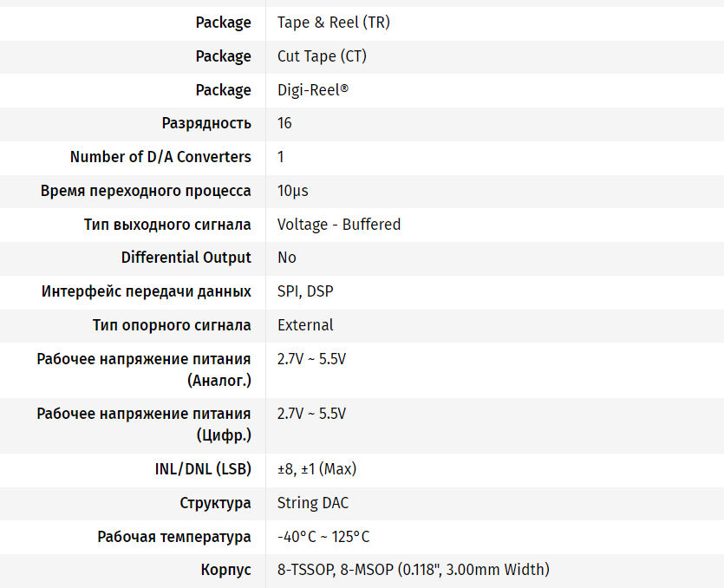Image resolution: width=724 pixels, height=588 pixels.
Task: Click the Интерфейс передачи данных label
Action: (x=146, y=291)
